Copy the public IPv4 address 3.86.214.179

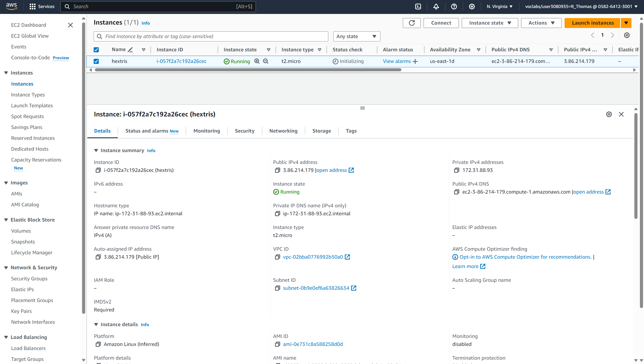point(277,170)
